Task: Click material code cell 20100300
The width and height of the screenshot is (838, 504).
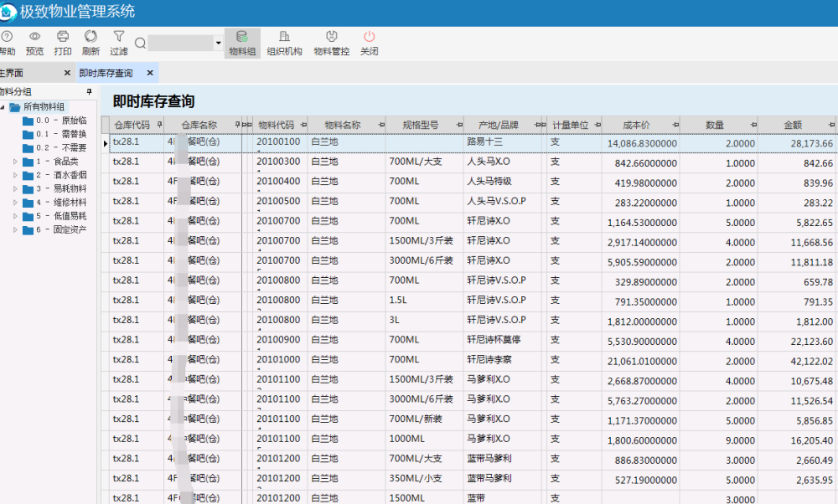Action: pyautogui.click(x=278, y=162)
